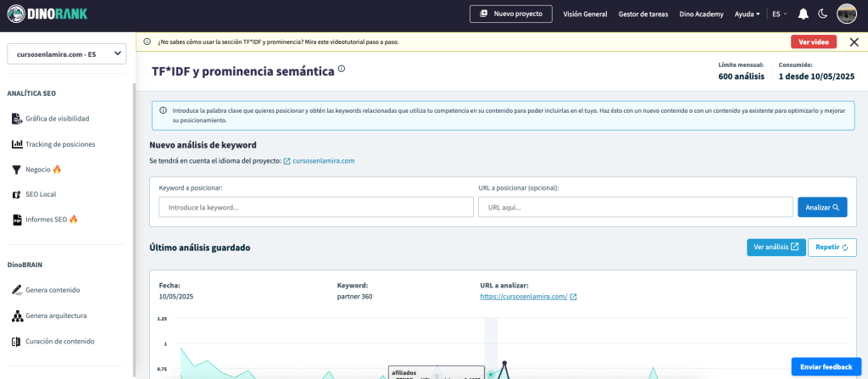Open Visión General menu item
The height and width of the screenshot is (379, 868).
pyautogui.click(x=585, y=14)
